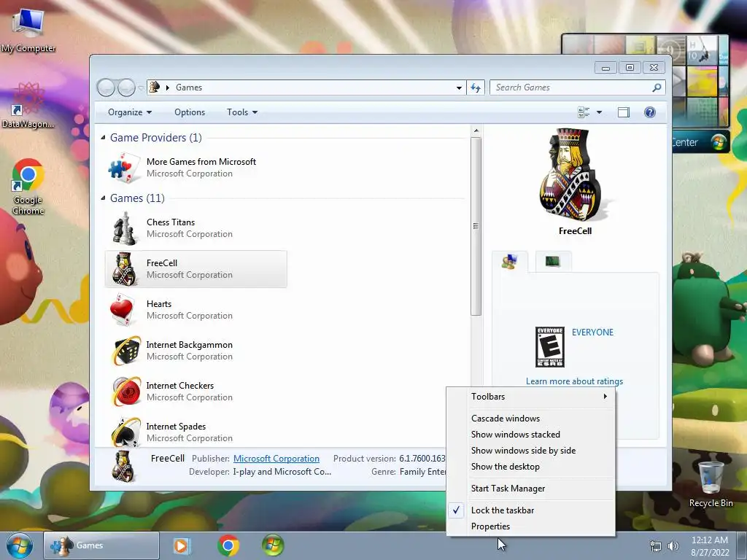Click the Developer value I-play and Microsoft

(282, 472)
